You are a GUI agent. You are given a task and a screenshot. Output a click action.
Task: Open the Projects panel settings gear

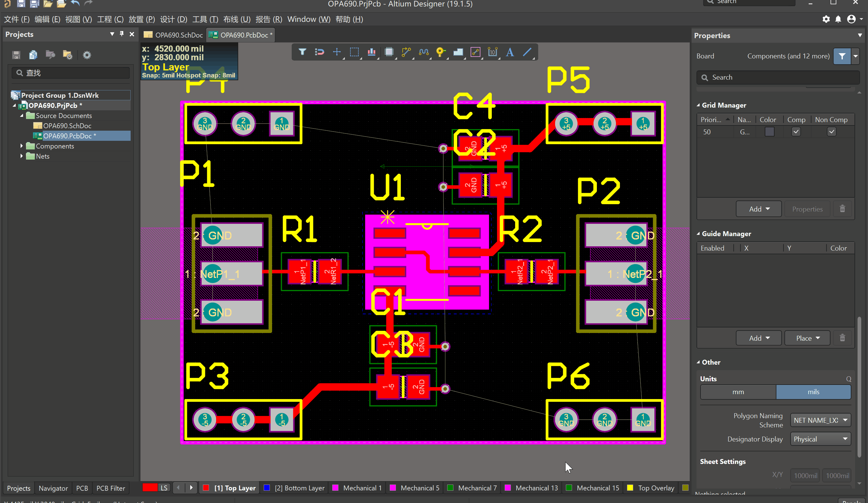(87, 55)
